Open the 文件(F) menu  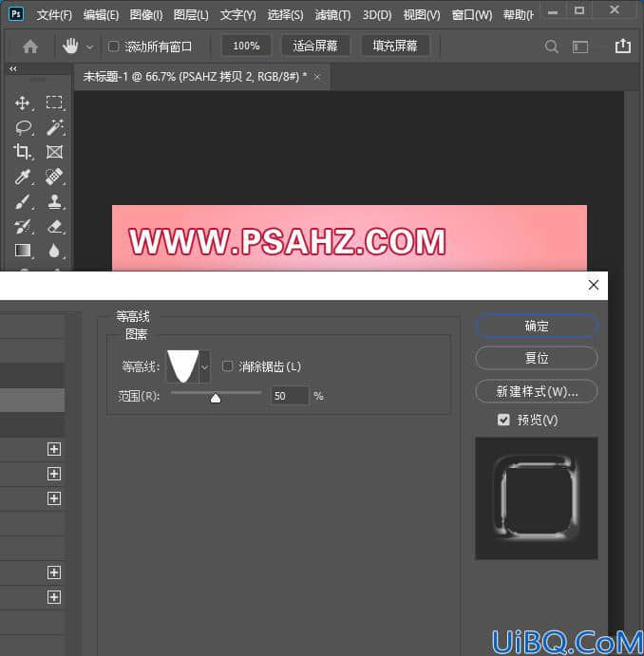pyautogui.click(x=54, y=15)
